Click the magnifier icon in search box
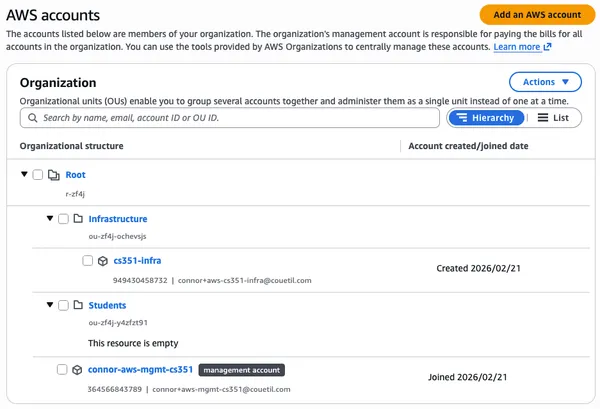This screenshot has height=409, width=600. (33, 118)
